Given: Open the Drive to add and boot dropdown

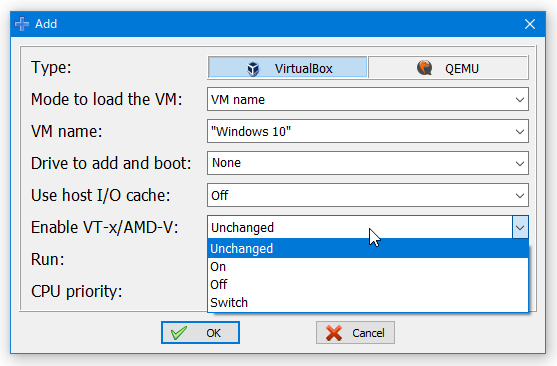Looking at the screenshot, I should click(x=368, y=163).
